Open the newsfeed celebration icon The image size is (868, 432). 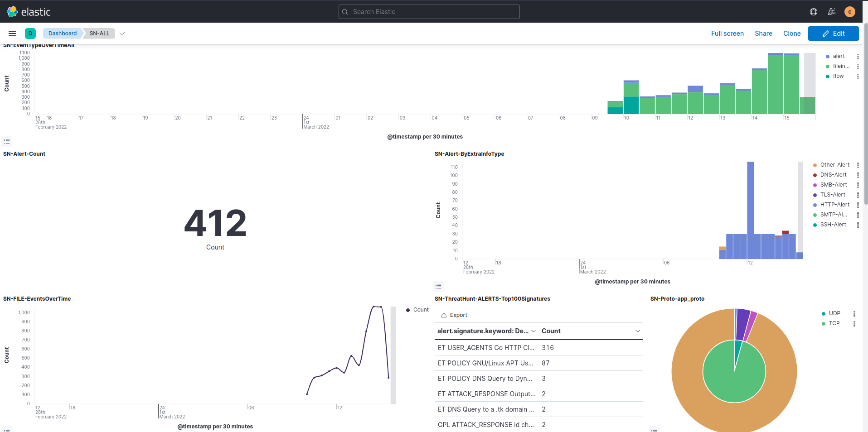click(832, 12)
